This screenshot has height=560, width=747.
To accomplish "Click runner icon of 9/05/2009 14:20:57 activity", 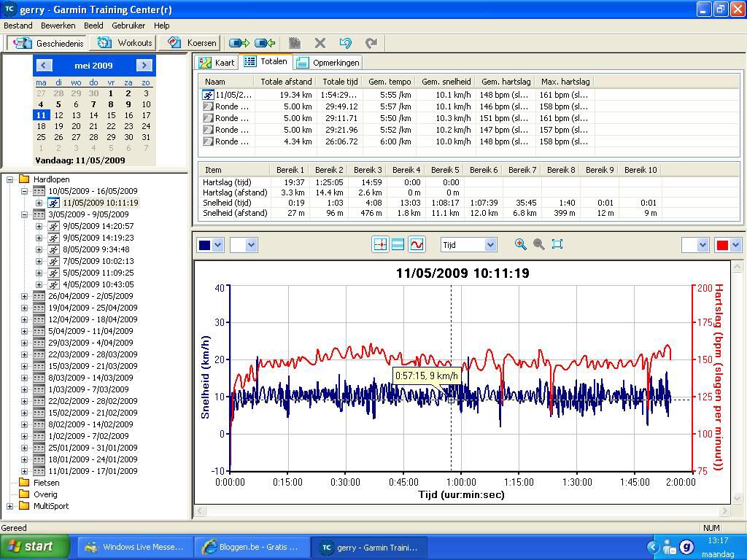I will [x=54, y=226].
